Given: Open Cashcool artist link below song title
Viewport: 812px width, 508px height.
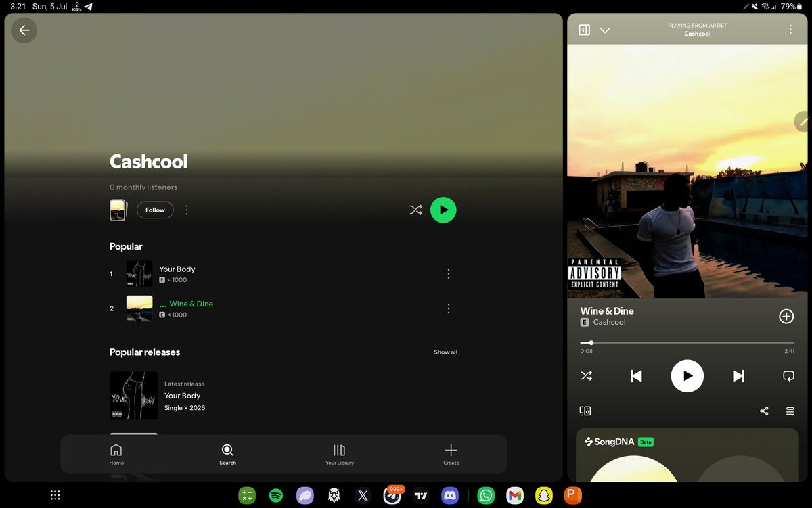Looking at the screenshot, I should 609,323.
